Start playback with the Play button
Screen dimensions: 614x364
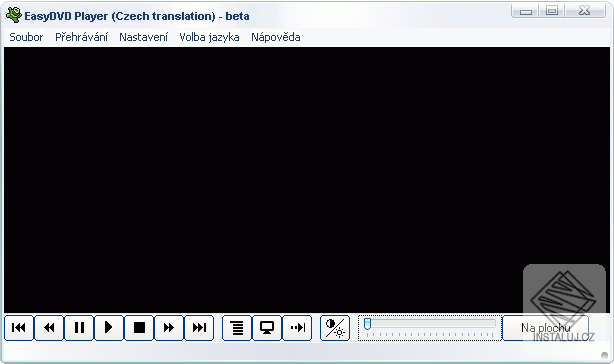click(x=109, y=328)
